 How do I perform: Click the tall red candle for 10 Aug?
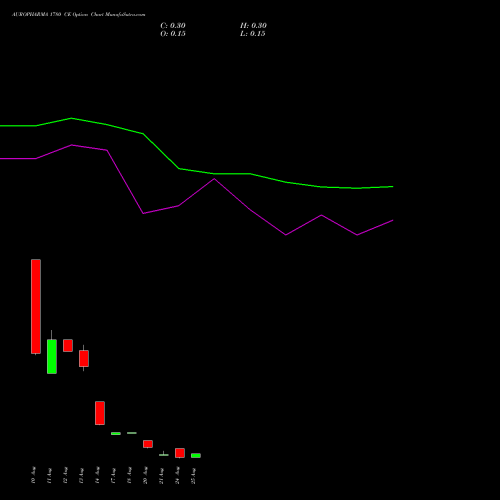36,307
